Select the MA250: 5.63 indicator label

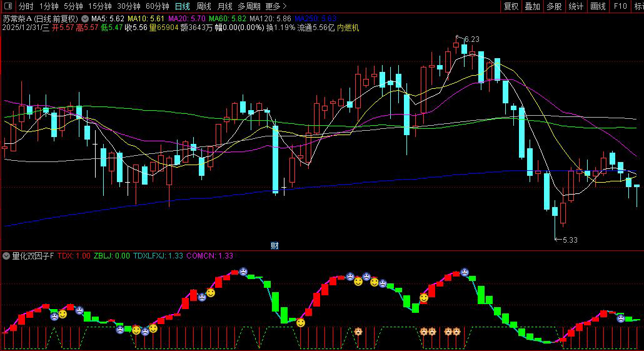point(315,19)
